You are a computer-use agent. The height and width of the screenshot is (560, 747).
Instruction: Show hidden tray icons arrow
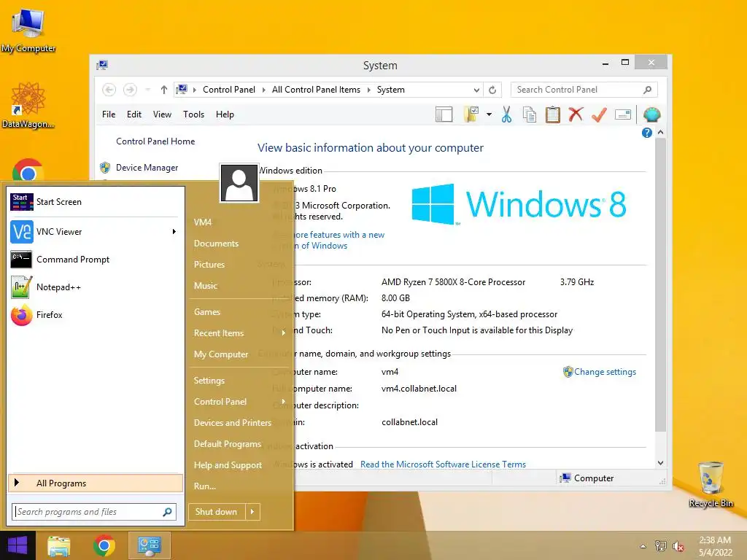click(x=643, y=546)
